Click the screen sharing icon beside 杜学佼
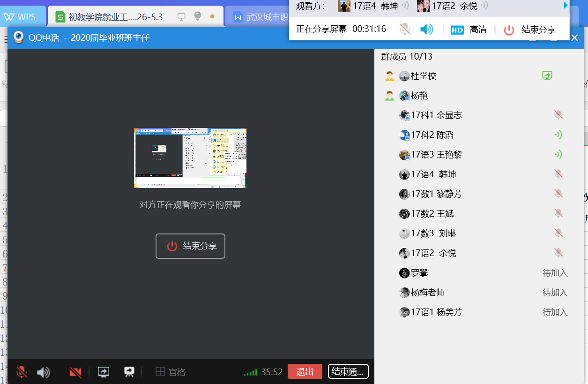Viewport: 588px width, 384px height. coord(547,75)
